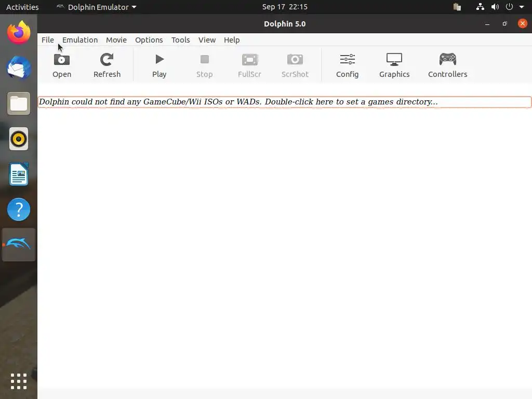Refresh the game list
532x399 pixels.
click(x=107, y=65)
